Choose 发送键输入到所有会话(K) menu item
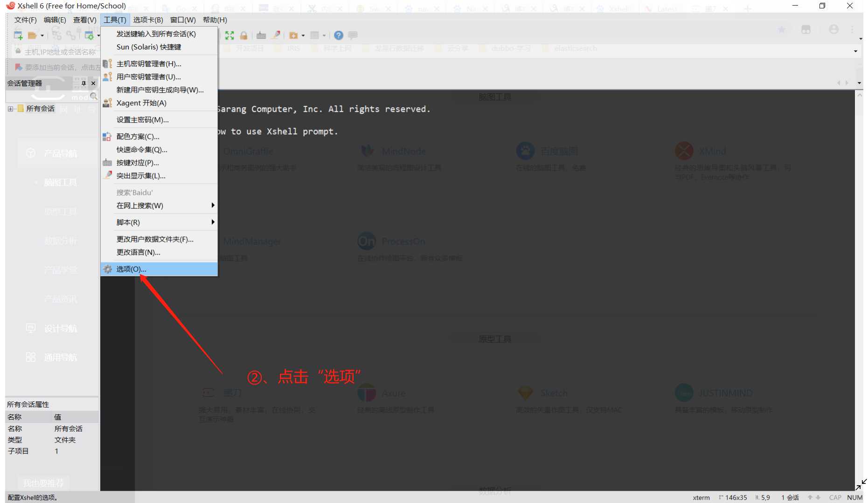The height and width of the screenshot is (503, 868). pyautogui.click(x=159, y=34)
